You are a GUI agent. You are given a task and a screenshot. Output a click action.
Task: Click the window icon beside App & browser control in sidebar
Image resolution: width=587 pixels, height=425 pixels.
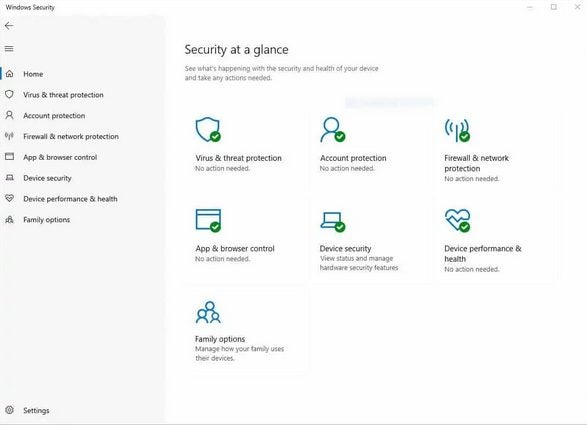pyautogui.click(x=9, y=157)
